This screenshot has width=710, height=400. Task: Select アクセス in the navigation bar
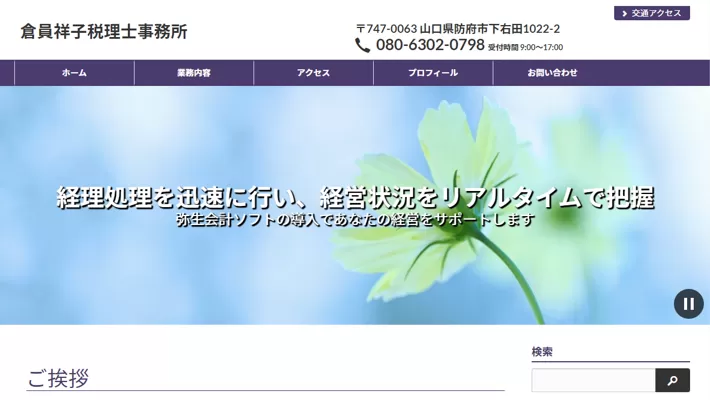pyautogui.click(x=313, y=73)
